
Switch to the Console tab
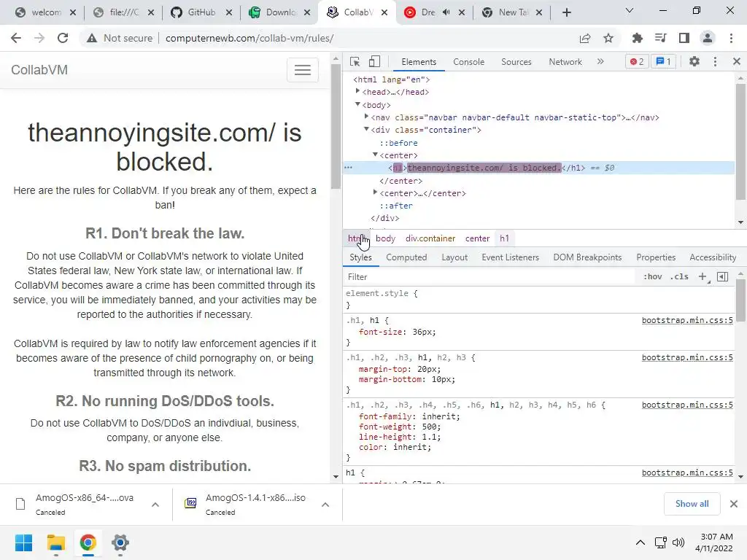pos(468,62)
